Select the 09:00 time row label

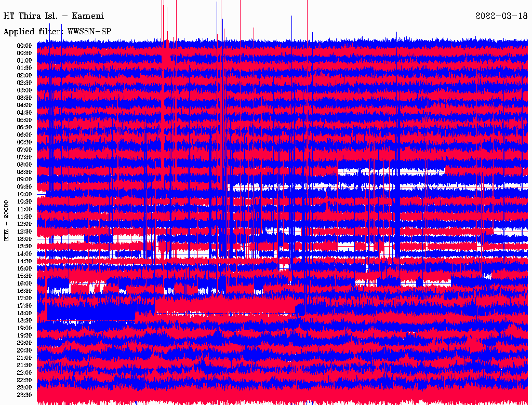[24, 180]
